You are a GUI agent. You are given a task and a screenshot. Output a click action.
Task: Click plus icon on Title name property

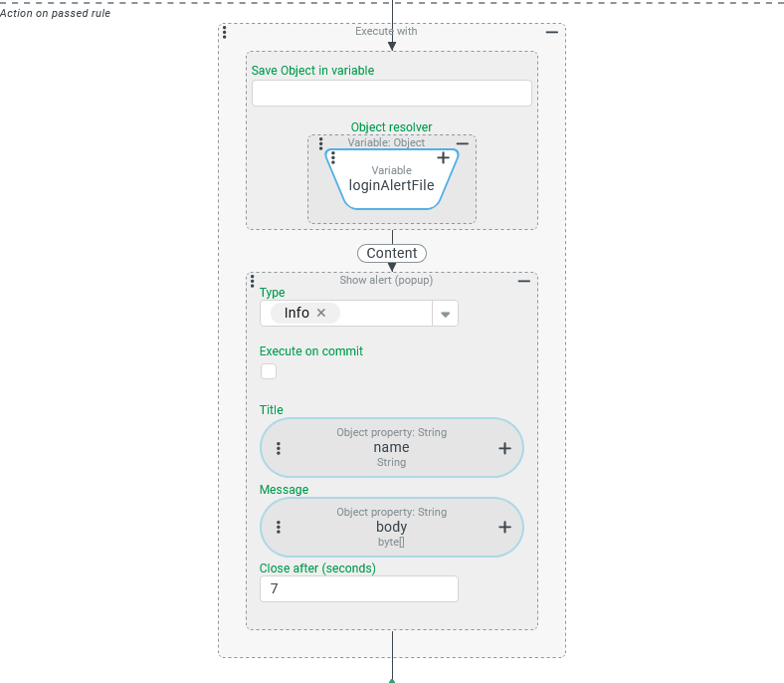[504, 448]
